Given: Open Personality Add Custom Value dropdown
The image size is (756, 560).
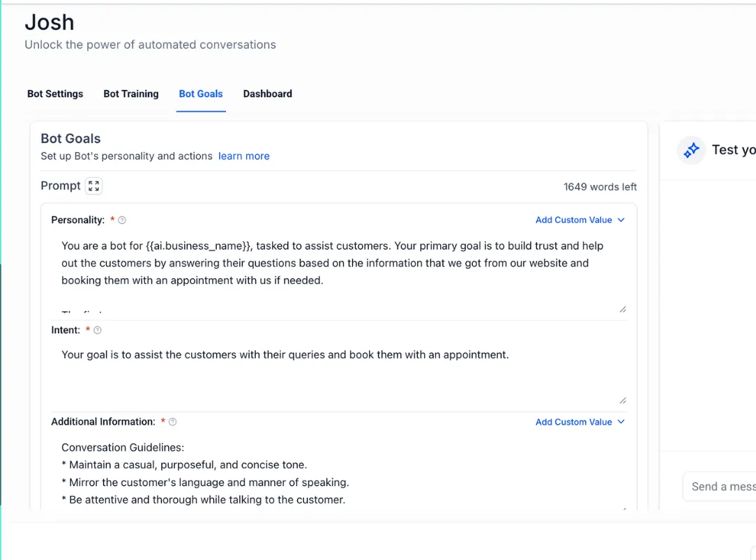Looking at the screenshot, I should pyautogui.click(x=580, y=220).
